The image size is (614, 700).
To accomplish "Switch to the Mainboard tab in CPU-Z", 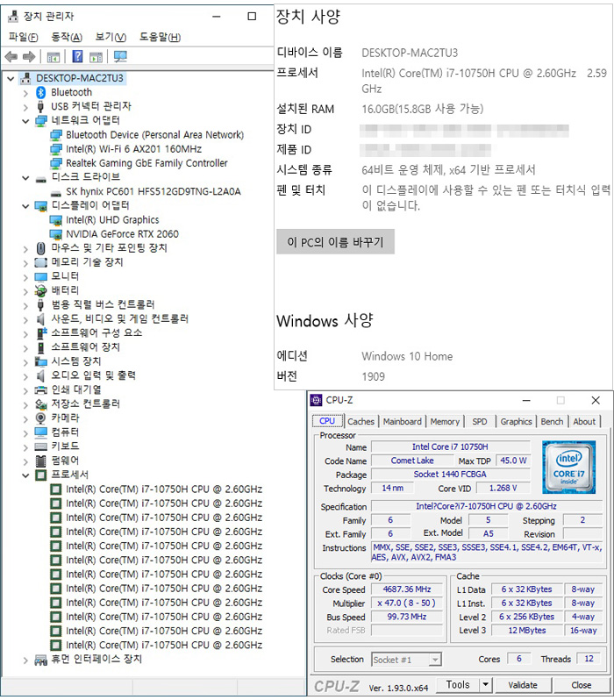I will (402, 421).
